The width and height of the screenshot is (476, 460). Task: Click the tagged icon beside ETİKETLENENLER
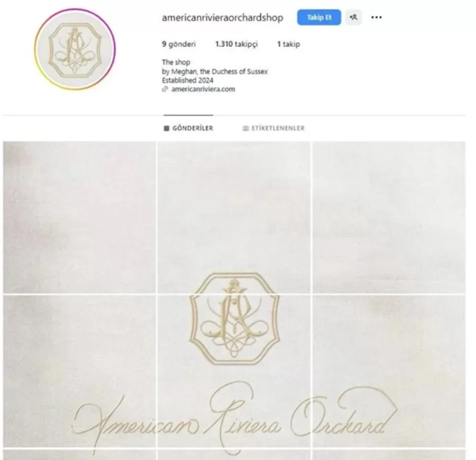click(245, 128)
